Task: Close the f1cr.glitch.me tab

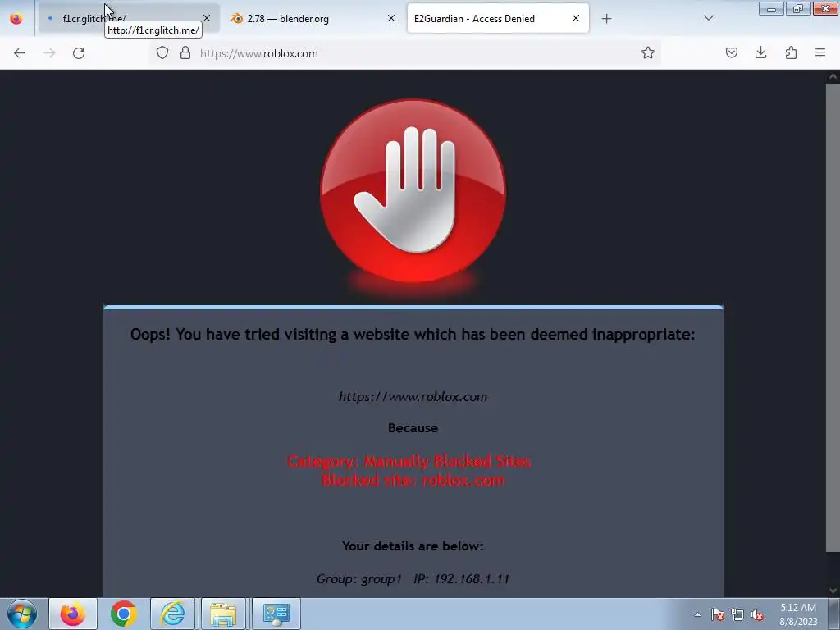Action: (207, 18)
